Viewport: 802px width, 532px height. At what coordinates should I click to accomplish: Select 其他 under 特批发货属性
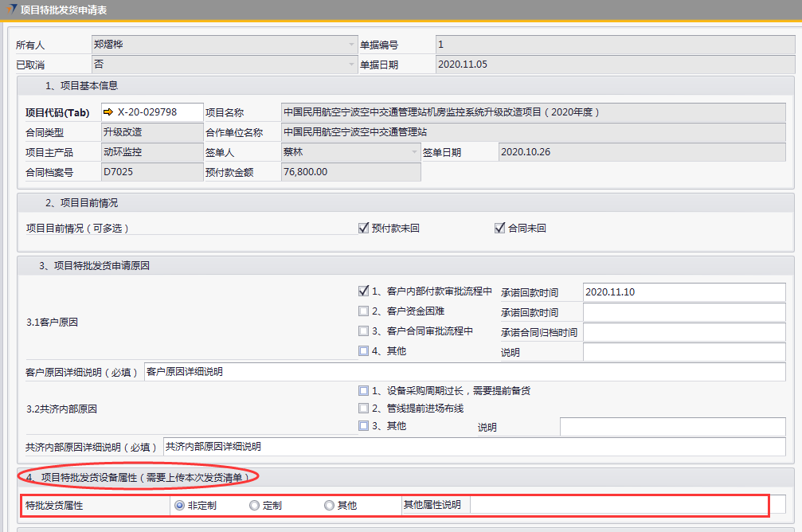click(329, 505)
